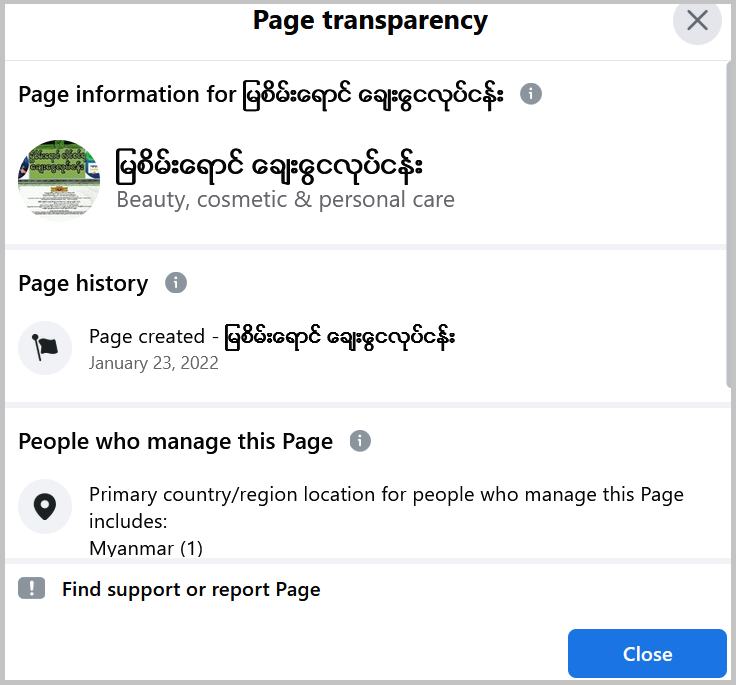The width and height of the screenshot is (736, 685).
Task: Click the Page history heading
Action: 83,284
